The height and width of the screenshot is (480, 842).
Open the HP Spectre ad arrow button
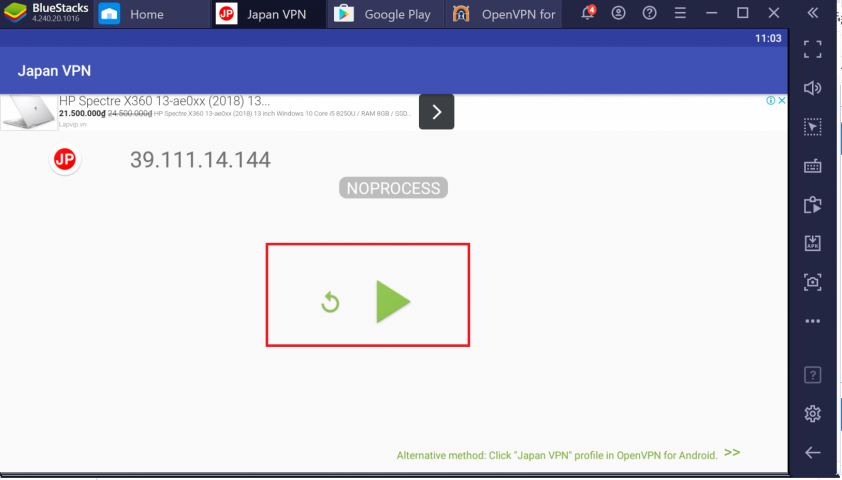click(x=436, y=112)
